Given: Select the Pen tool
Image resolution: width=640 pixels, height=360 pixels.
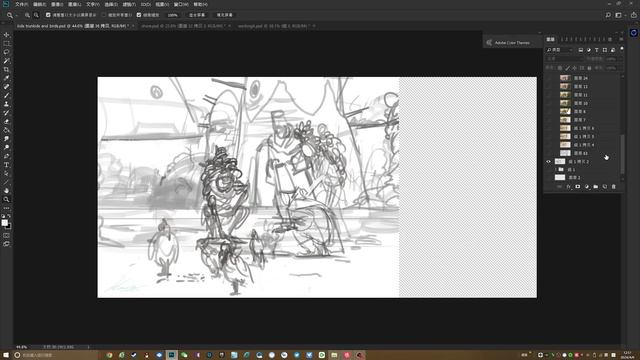Looking at the screenshot, I should tap(6, 156).
